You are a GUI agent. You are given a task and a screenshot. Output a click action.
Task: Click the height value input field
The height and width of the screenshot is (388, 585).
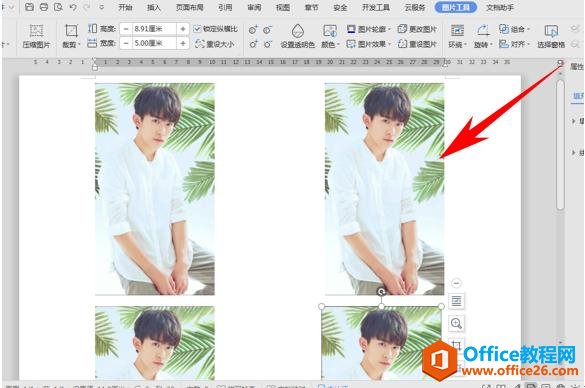click(154, 29)
